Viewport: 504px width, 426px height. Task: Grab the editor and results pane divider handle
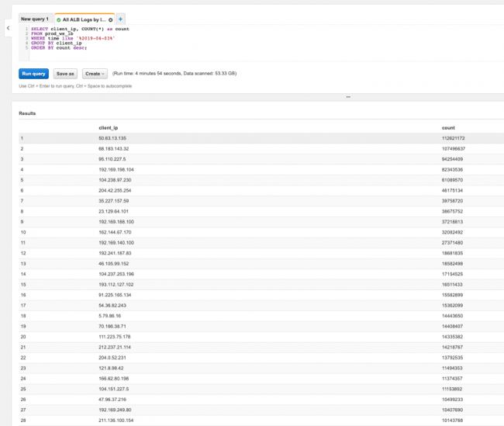(x=348, y=97)
